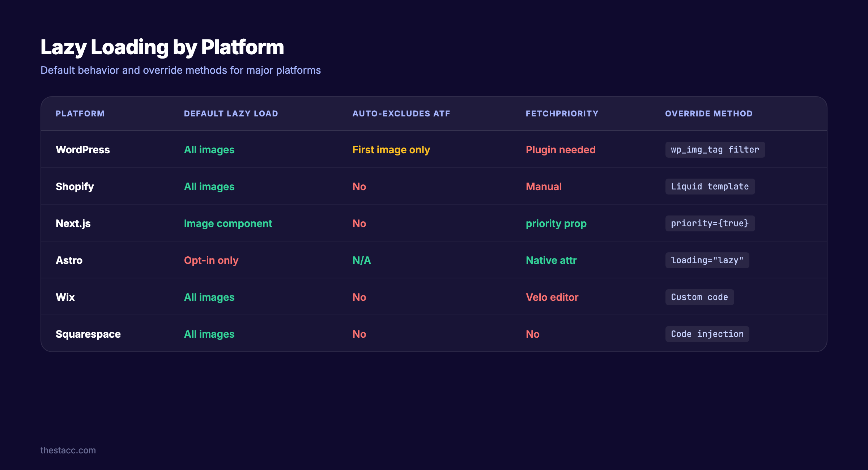Click the loading="lazy" code badge

click(x=707, y=260)
